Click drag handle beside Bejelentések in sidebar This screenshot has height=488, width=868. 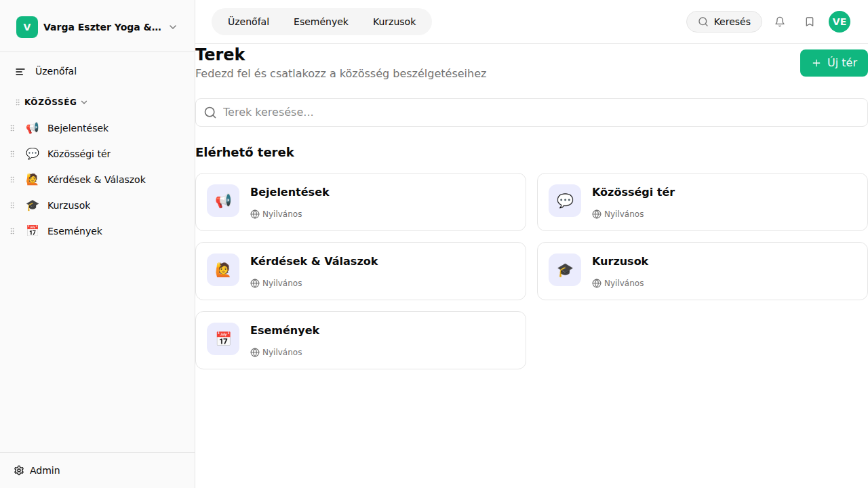pos(12,128)
